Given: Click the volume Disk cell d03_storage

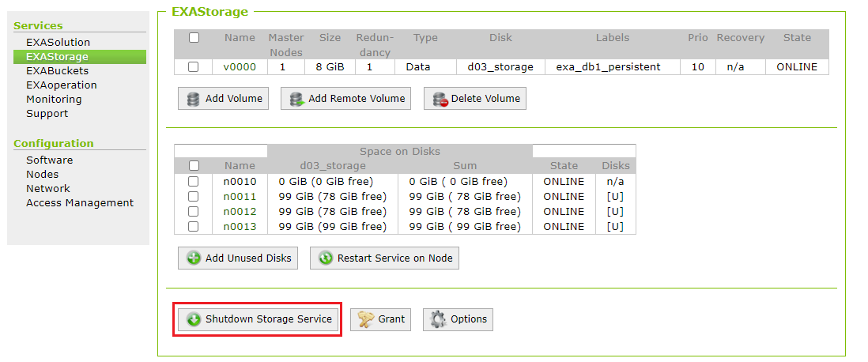Looking at the screenshot, I should (500, 67).
